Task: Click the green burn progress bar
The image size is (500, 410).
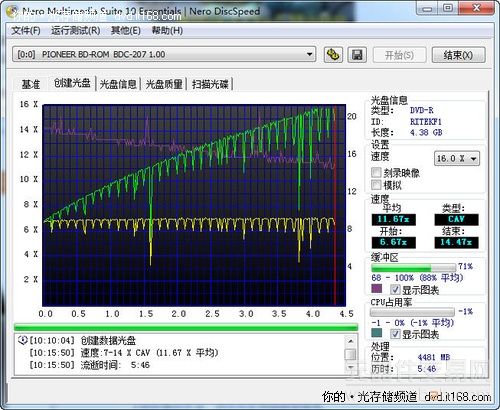Action: [x=186, y=327]
